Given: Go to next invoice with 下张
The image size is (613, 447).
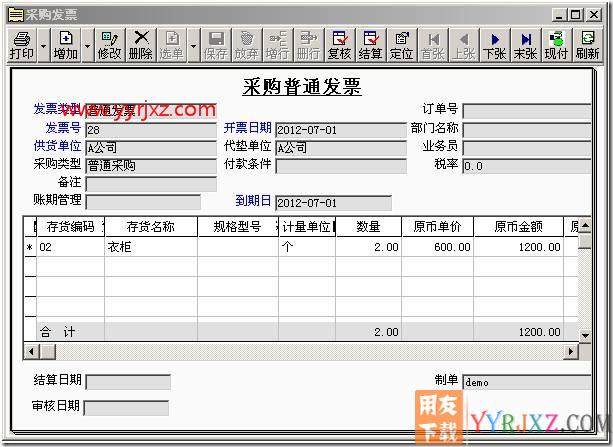Looking at the screenshot, I should pyautogui.click(x=495, y=45).
